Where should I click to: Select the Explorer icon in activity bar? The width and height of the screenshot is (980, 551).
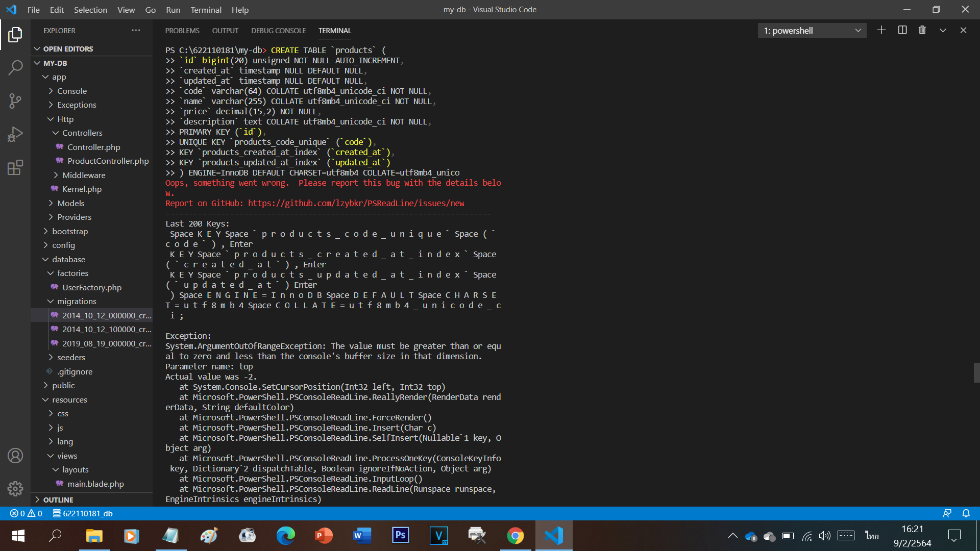pos(15,34)
